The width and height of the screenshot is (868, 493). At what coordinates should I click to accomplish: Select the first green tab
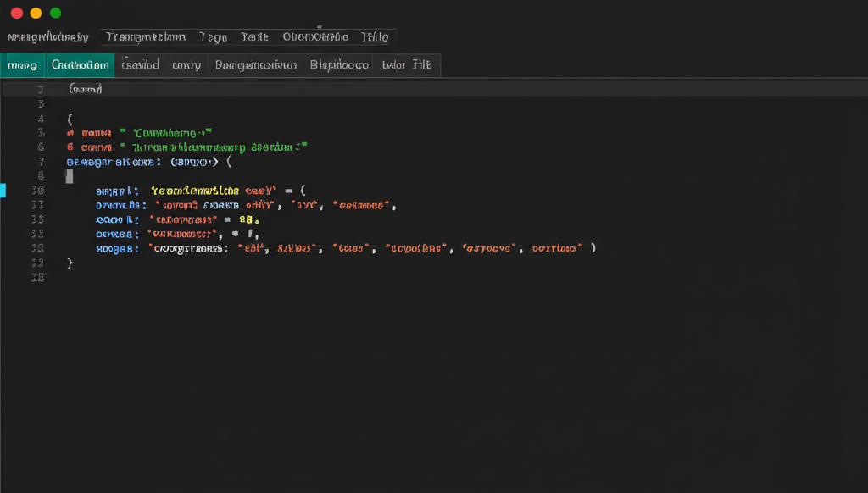coord(23,65)
